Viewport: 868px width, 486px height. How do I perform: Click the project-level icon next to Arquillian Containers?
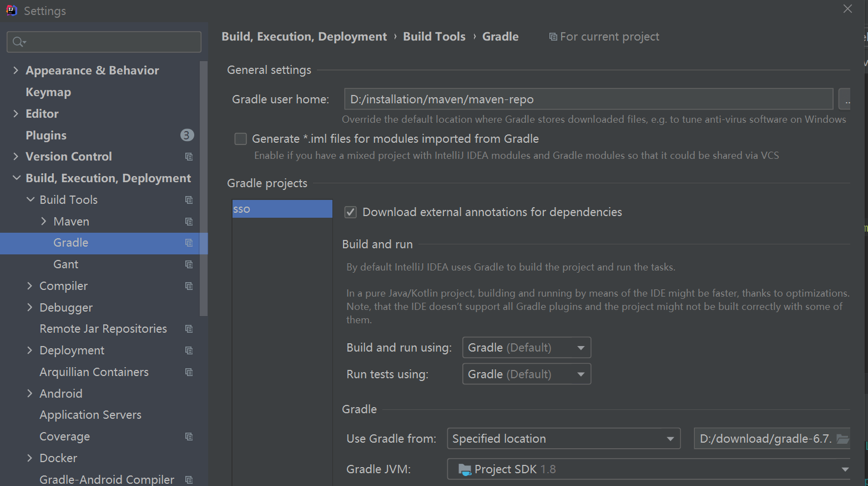click(189, 372)
